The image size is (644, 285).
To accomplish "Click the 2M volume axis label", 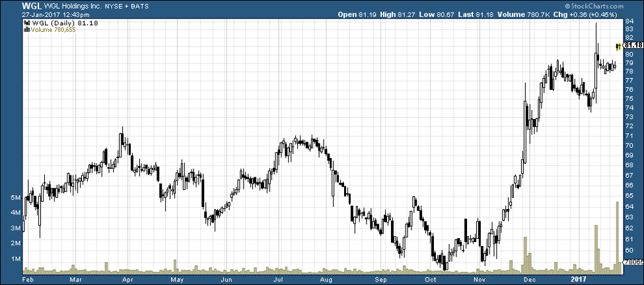I will (16, 243).
